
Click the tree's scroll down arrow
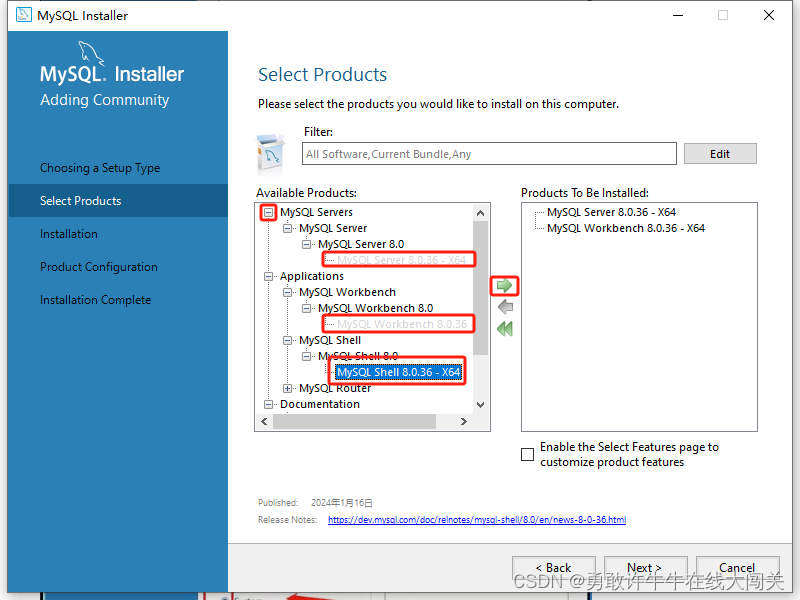pyautogui.click(x=480, y=405)
